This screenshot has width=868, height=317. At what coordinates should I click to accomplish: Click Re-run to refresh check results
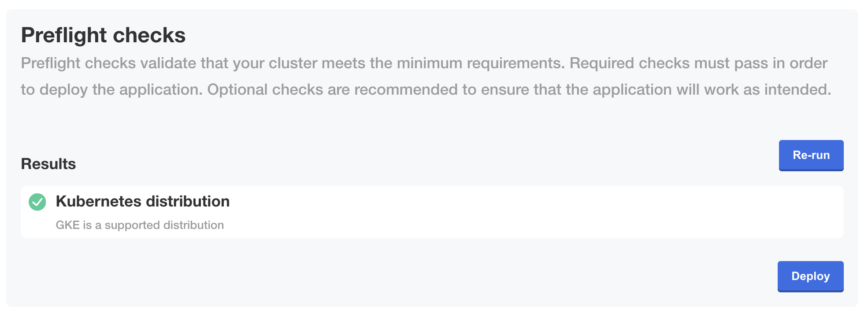(811, 155)
